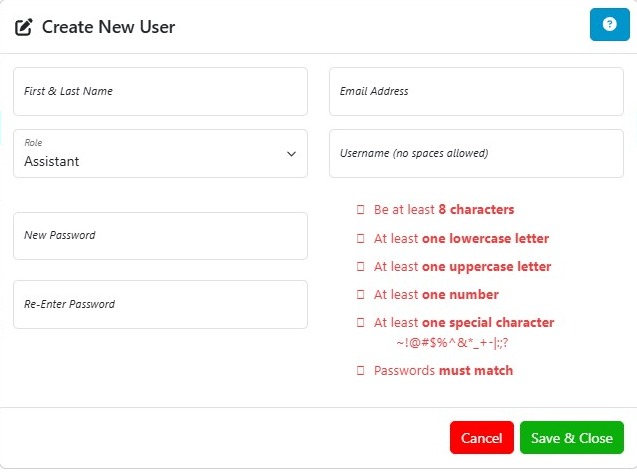Click the "Create New User" heading text
The image size is (637, 472).
point(108,27)
